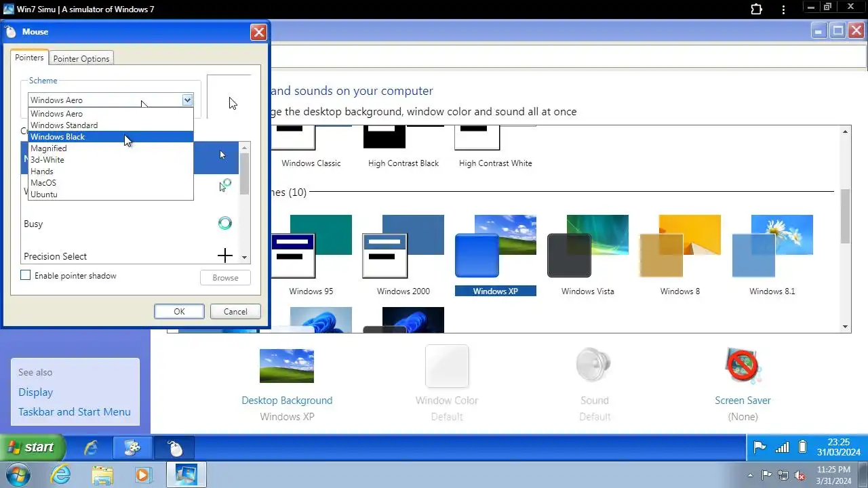Apply the Windows 95 theme
868x488 pixels.
(x=311, y=256)
